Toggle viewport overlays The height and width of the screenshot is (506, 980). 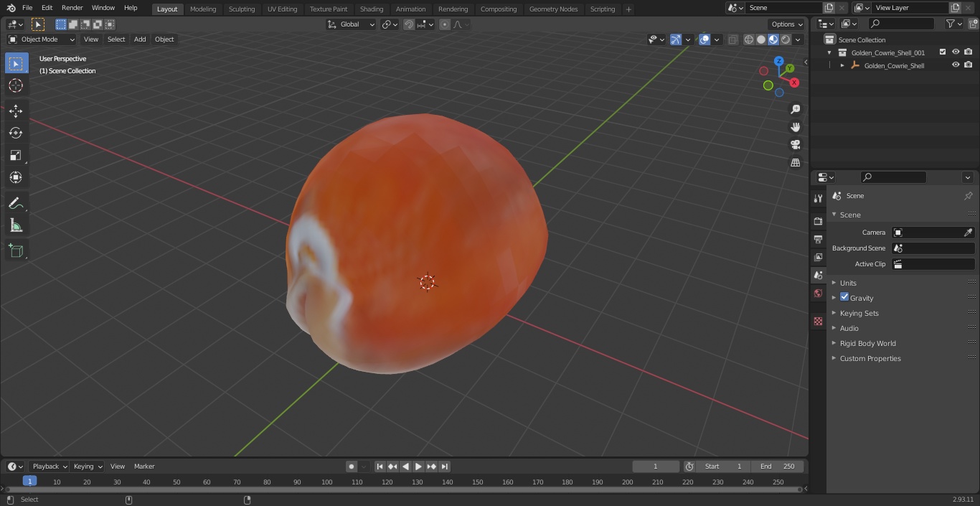705,39
